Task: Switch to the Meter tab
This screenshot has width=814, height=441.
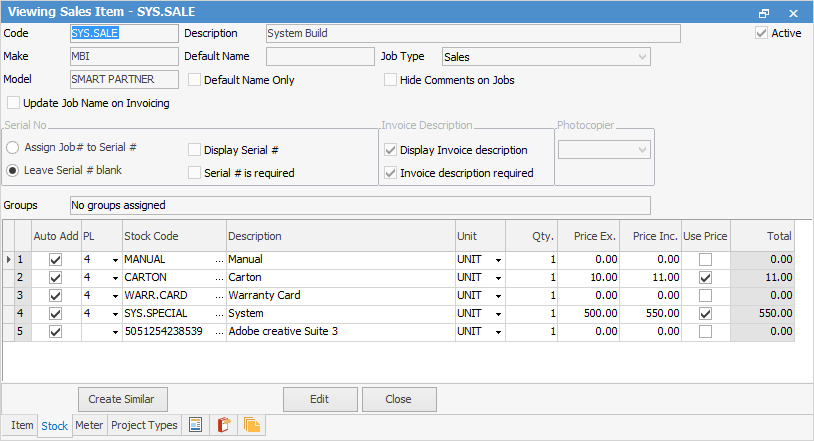Action: [x=89, y=425]
